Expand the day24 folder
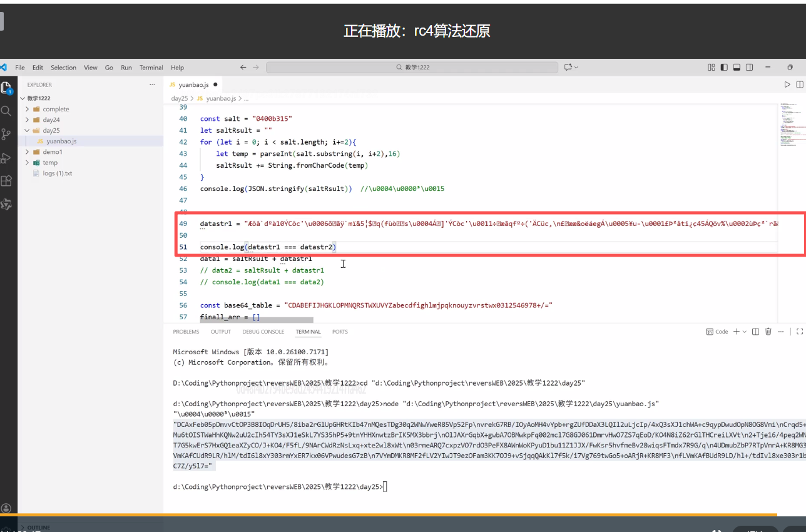This screenshot has width=806, height=532. (x=91, y=120)
